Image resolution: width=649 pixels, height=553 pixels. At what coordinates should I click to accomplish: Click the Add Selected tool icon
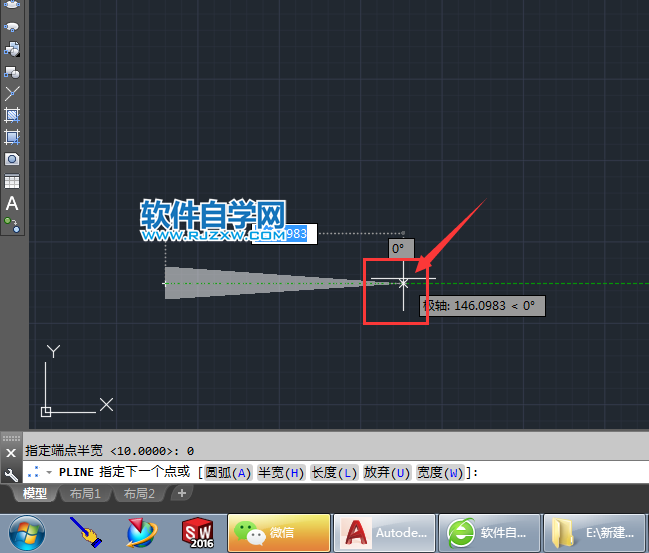point(12,225)
